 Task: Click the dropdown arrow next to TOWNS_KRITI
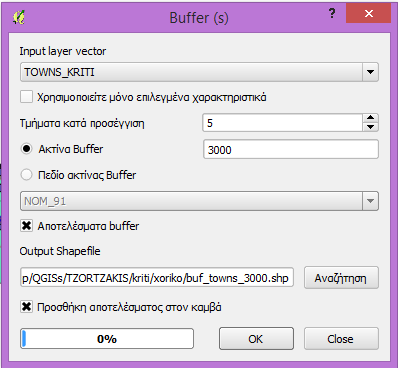pyautogui.click(x=370, y=72)
